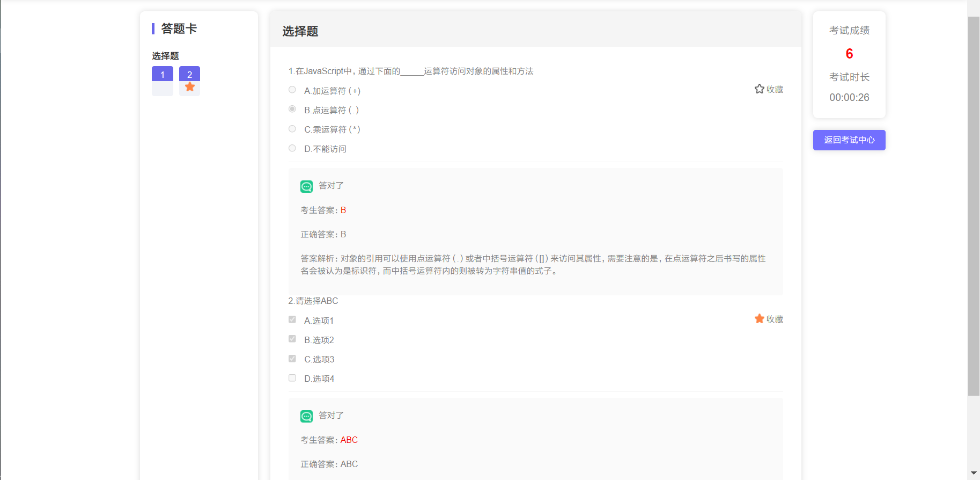Screen dimensions: 980x480
Task: Click question 1 text about JavaScript operators
Action: click(411, 71)
